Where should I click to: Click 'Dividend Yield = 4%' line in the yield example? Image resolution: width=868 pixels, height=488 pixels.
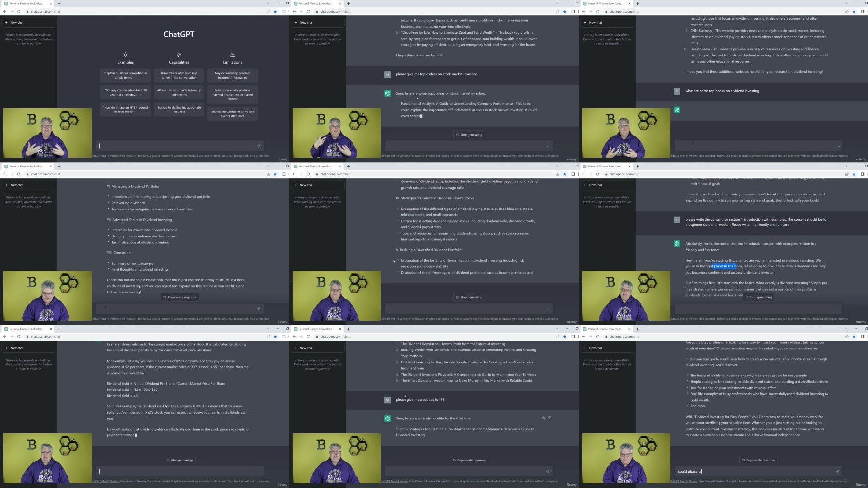(122, 396)
